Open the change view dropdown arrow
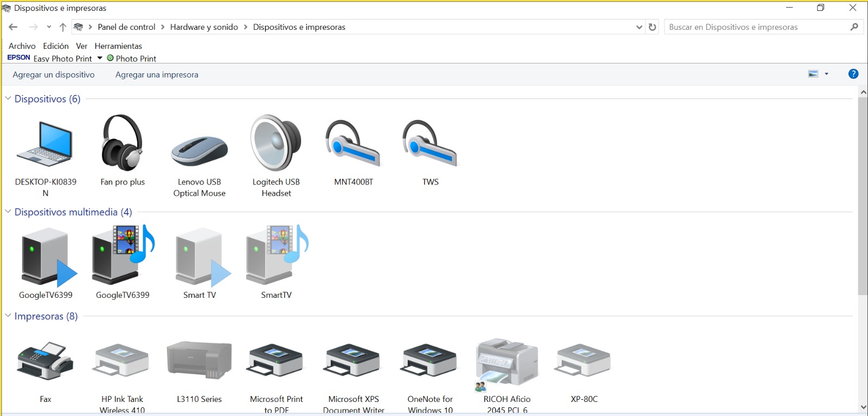The image size is (868, 416). (827, 74)
